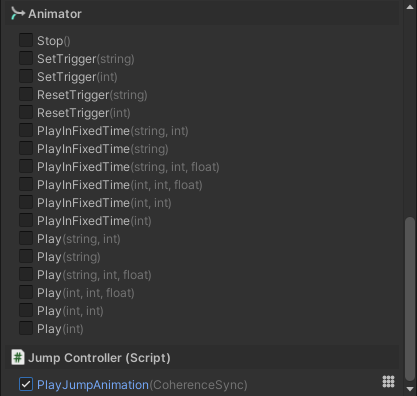Screen dimensions: 417x396
Task: Tick PlayInFixedTime(string, int, float) checkbox
Action: click(26, 166)
